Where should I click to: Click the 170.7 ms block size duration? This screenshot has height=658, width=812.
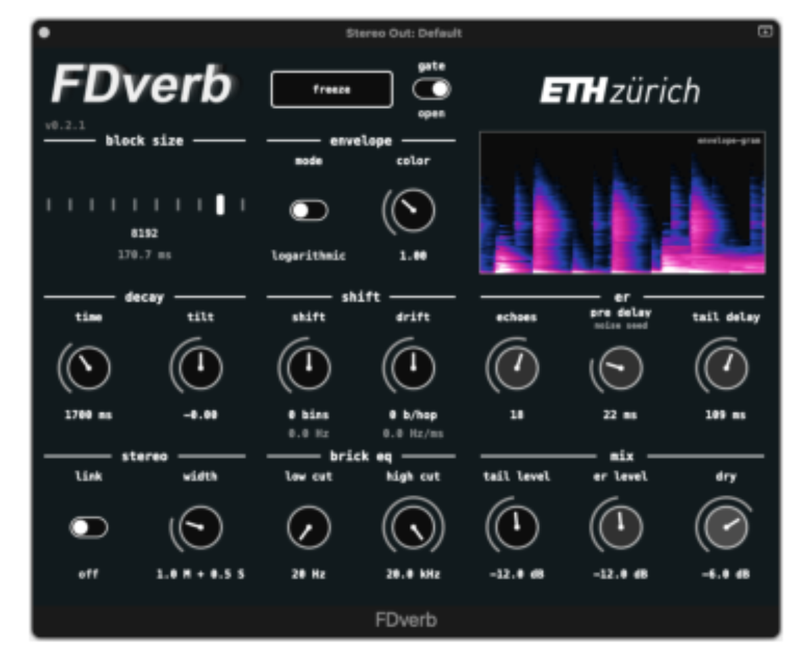(x=144, y=255)
